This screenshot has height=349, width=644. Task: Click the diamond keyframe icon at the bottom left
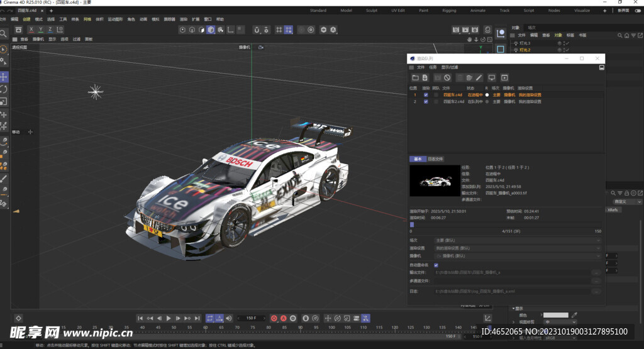[x=18, y=318]
